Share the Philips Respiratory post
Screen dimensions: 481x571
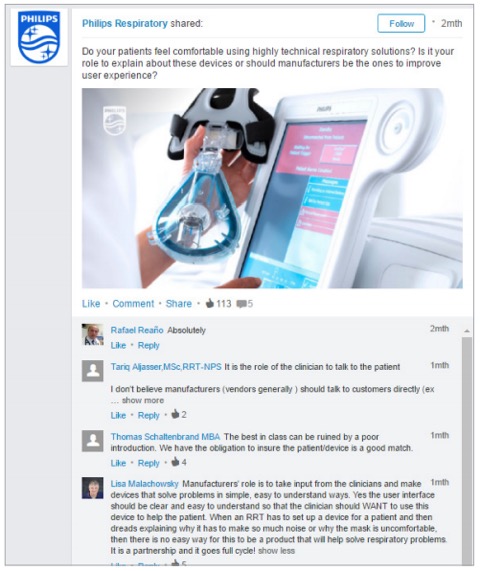[178, 304]
